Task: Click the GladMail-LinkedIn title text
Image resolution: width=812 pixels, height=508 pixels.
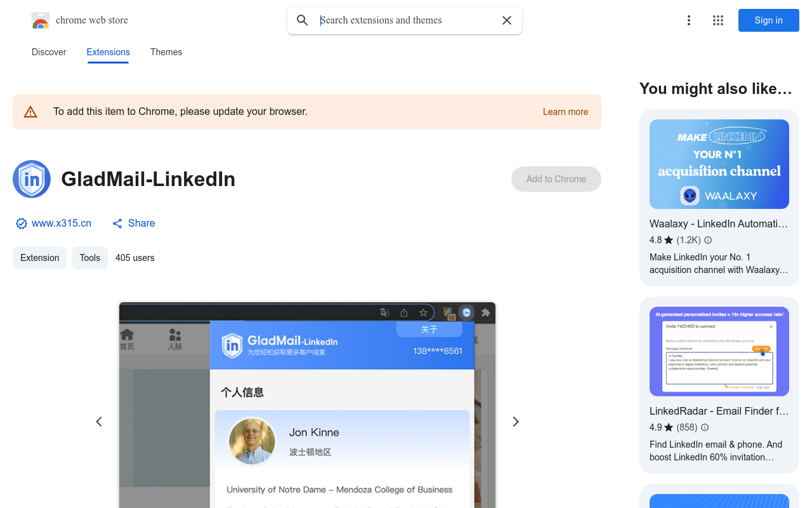Action: coord(148,179)
